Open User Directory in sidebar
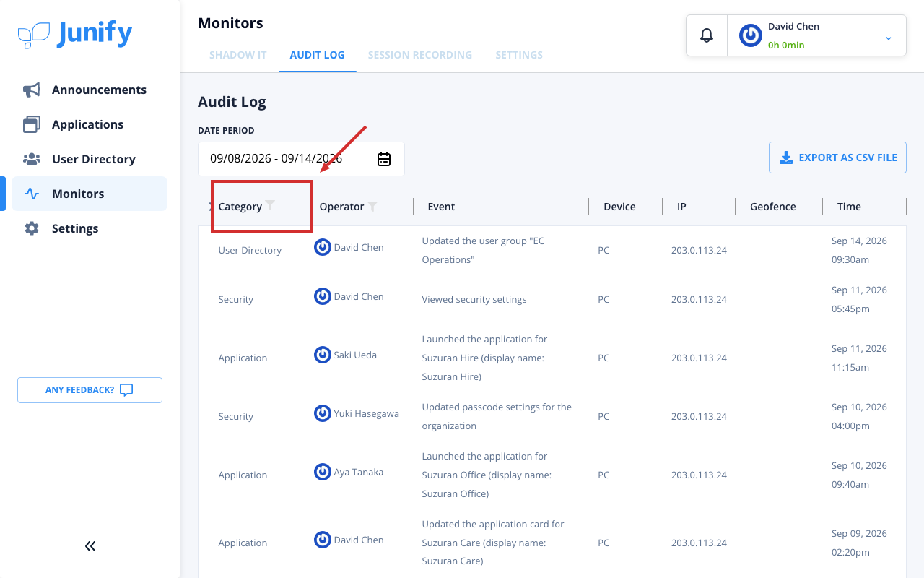 click(90, 159)
